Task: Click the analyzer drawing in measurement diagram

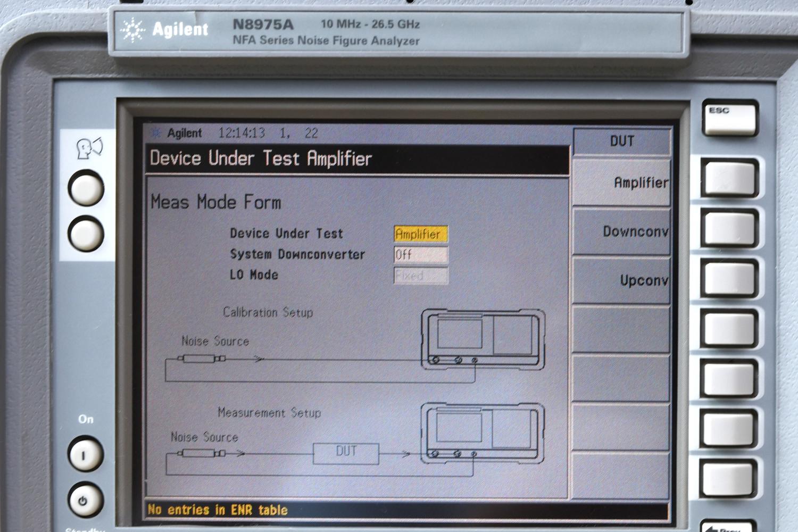Action: pos(483,433)
